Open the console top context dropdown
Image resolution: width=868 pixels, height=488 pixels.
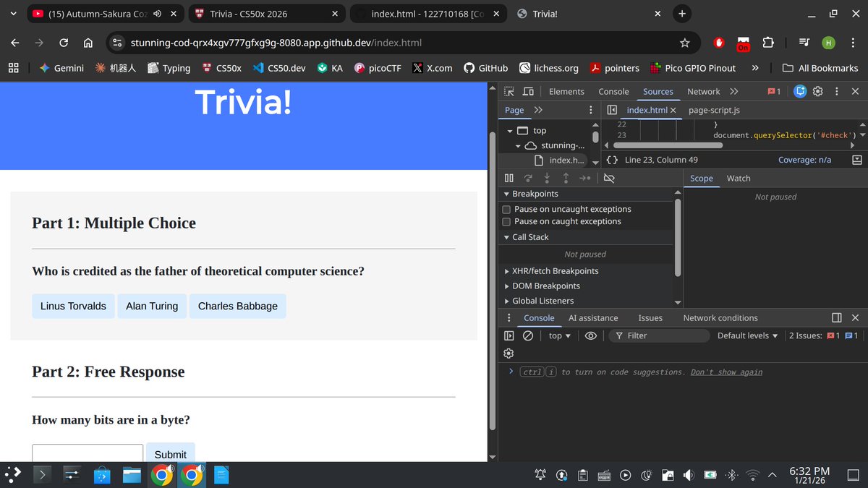click(x=560, y=335)
